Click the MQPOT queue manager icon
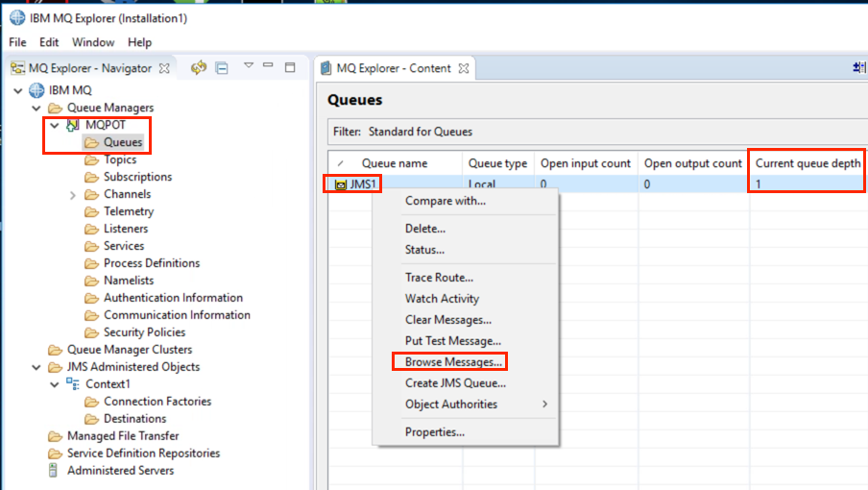The width and height of the screenshot is (868, 490). (73, 125)
